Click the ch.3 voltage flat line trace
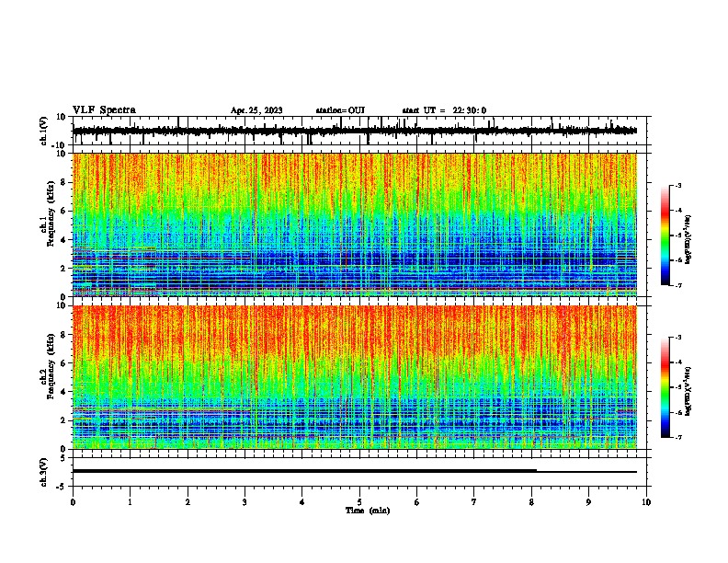The height and width of the screenshot is (563, 728). coord(355,471)
